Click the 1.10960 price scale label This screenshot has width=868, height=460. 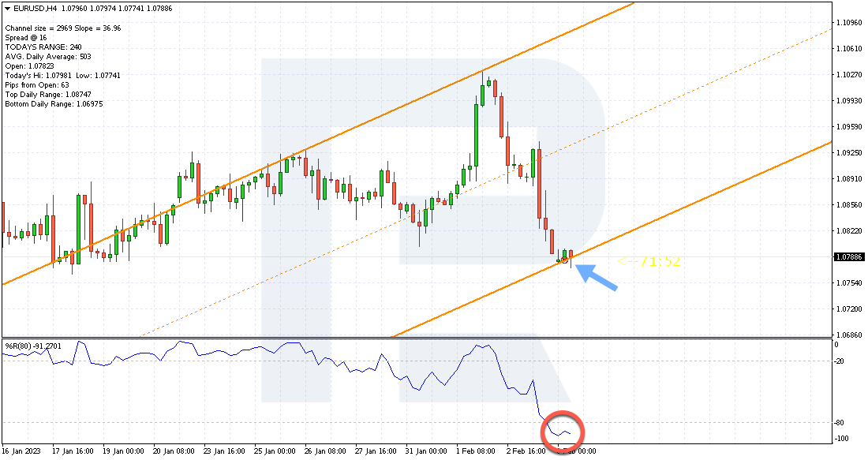click(848, 23)
